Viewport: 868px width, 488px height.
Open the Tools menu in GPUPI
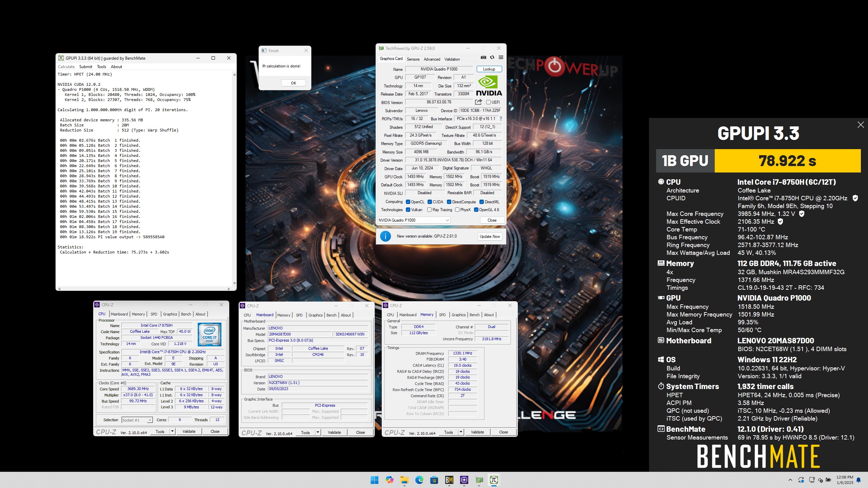click(x=101, y=67)
